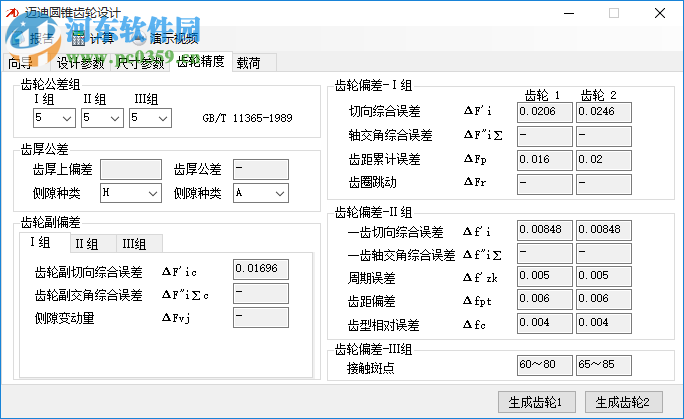Click 周期误差 gear 1 field 0.005
The height and width of the screenshot is (419, 684).
[544, 276]
